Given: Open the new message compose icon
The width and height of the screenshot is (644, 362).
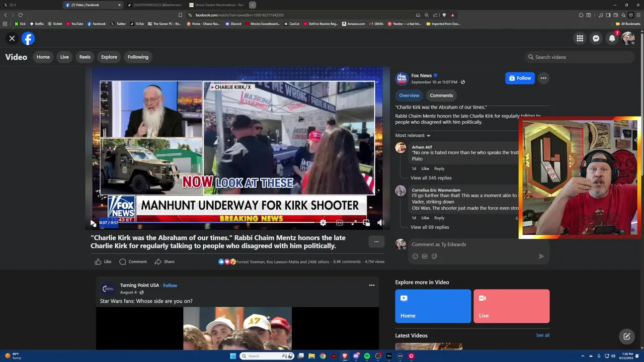Looking at the screenshot, I should pos(627,337).
